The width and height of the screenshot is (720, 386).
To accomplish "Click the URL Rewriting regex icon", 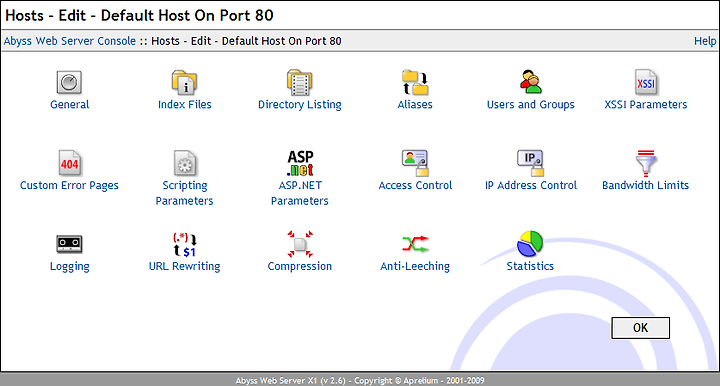I will point(185,244).
